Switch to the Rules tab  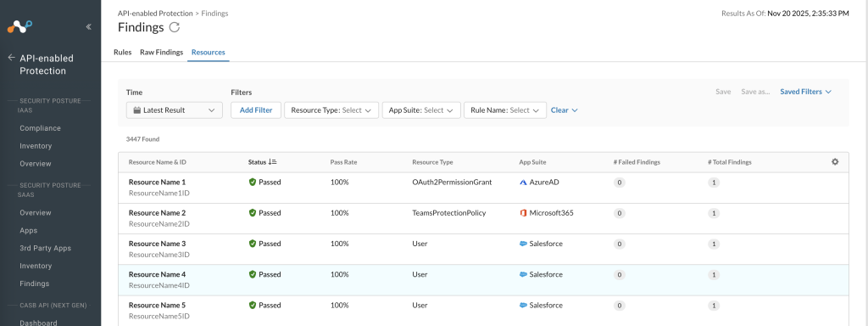click(122, 52)
